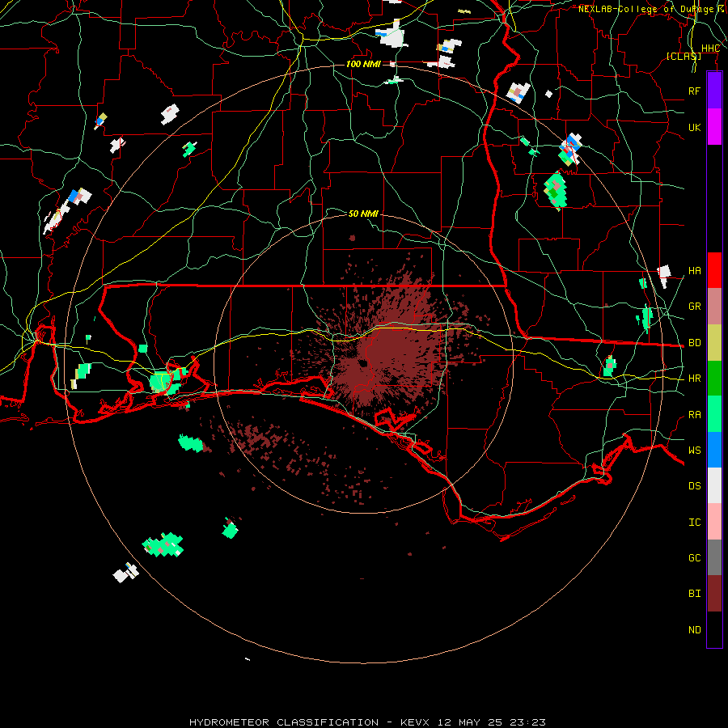Click the UK legend label text

(x=694, y=127)
